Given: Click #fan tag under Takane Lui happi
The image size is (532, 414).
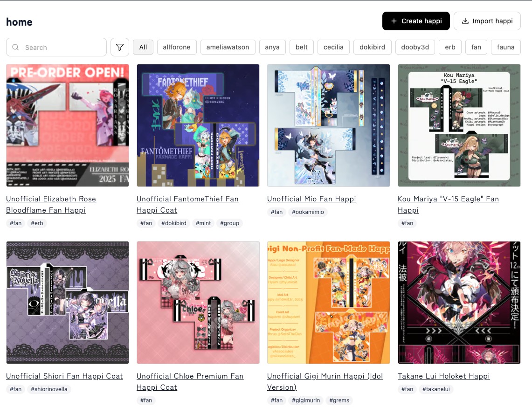Looking at the screenshot, I should (x=407, y=389).
